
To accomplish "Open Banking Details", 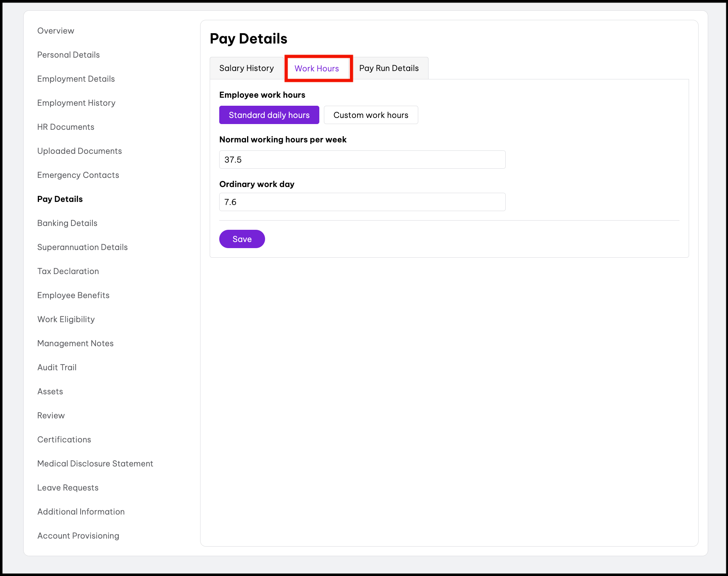I will [x=67, y=223].
